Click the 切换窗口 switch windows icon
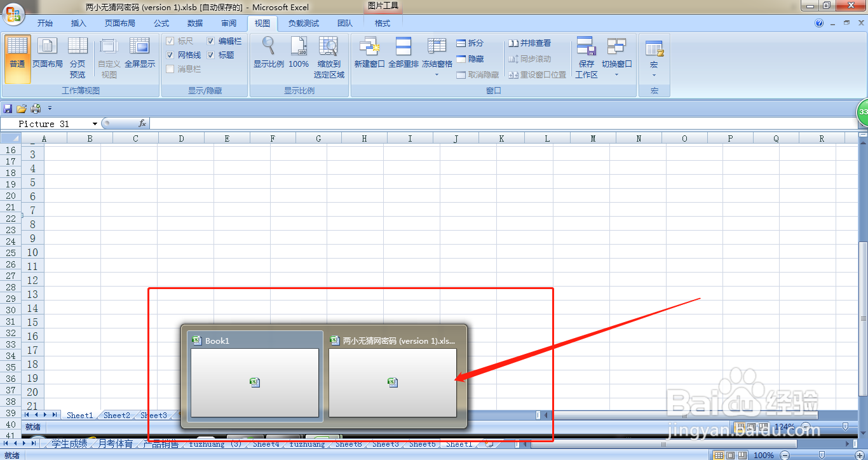868x460 pixels. point(616,46)
